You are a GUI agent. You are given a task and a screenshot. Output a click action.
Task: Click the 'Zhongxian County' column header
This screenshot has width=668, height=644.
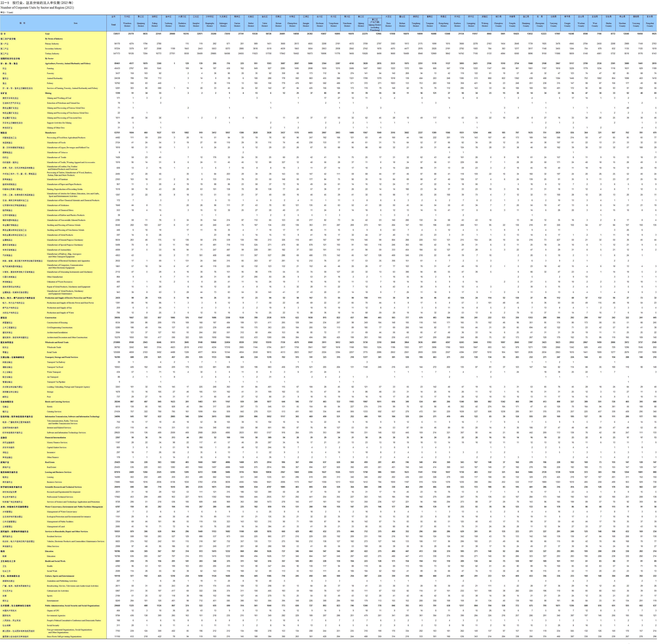[540, 25]
